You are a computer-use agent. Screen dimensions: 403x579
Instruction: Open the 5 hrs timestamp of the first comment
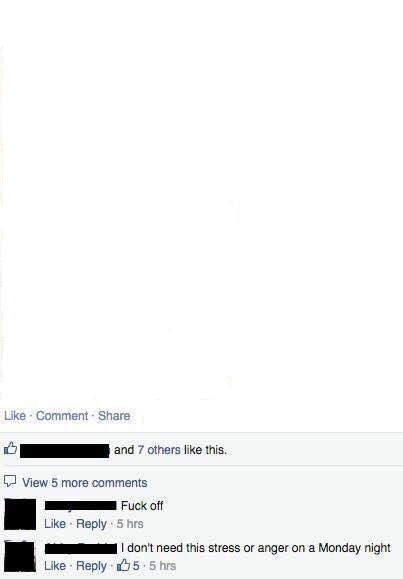coord(130,524)
